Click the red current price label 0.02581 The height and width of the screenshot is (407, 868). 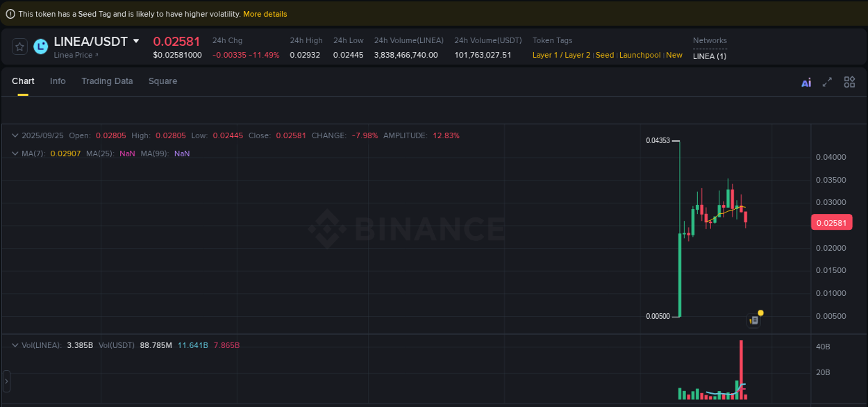click(831, 222)
